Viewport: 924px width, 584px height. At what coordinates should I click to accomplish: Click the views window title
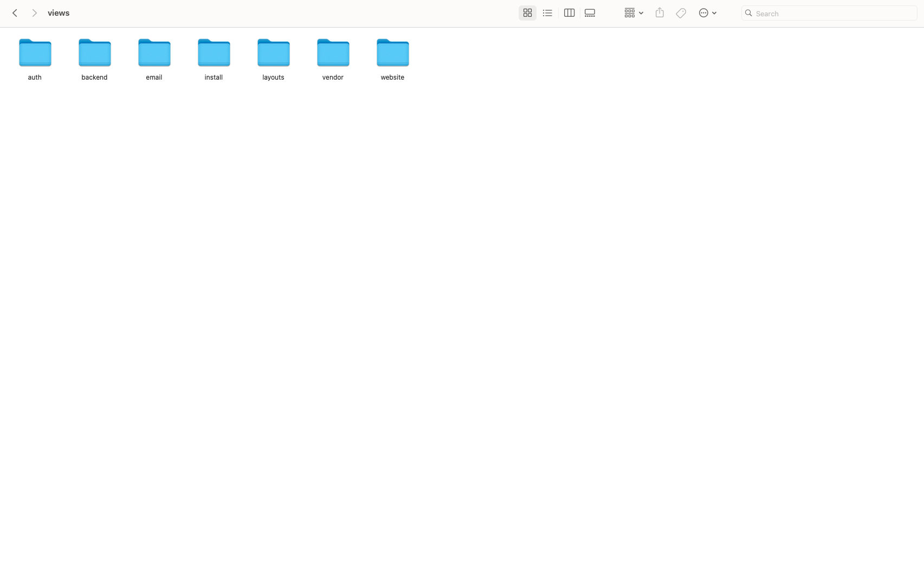tap(59, 13)
